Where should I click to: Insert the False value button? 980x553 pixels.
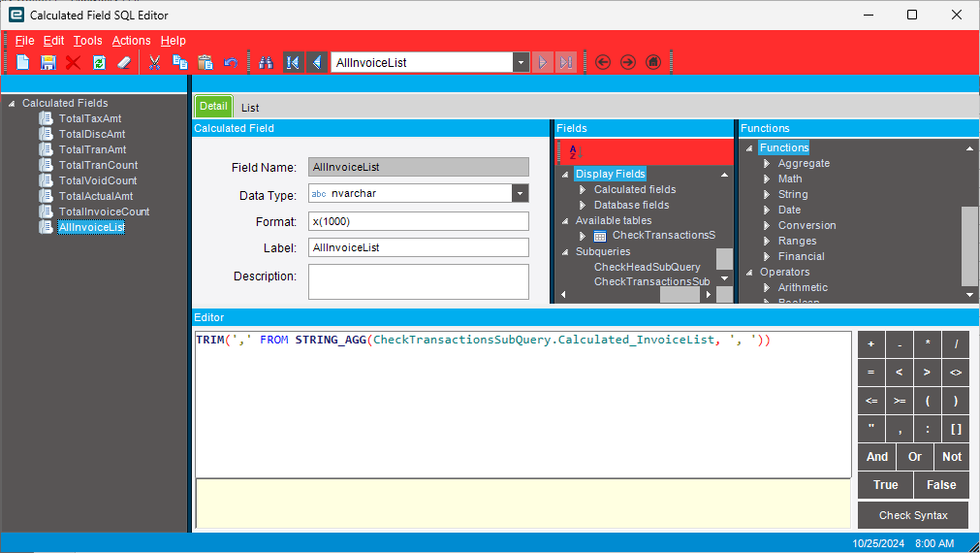[941, 485]
